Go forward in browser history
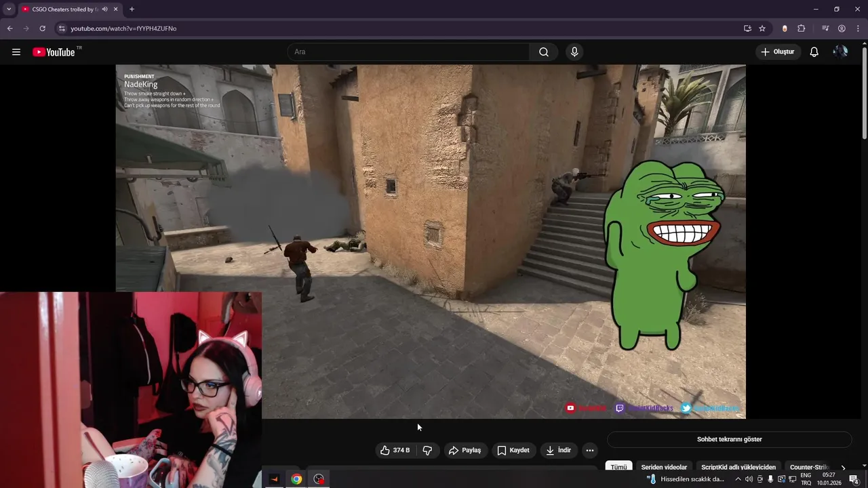 click(x=26, y=28)
